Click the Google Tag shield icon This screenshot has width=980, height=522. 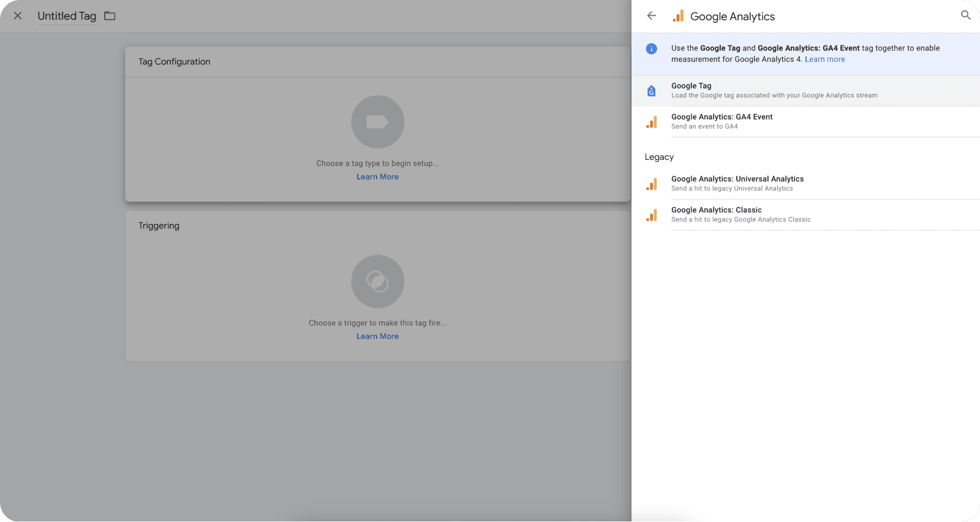point(652,91)
